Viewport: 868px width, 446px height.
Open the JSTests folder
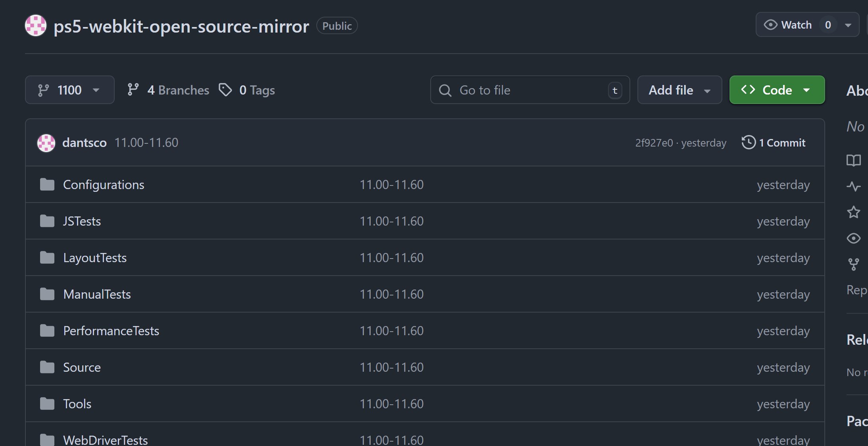[x=82, y=221]
